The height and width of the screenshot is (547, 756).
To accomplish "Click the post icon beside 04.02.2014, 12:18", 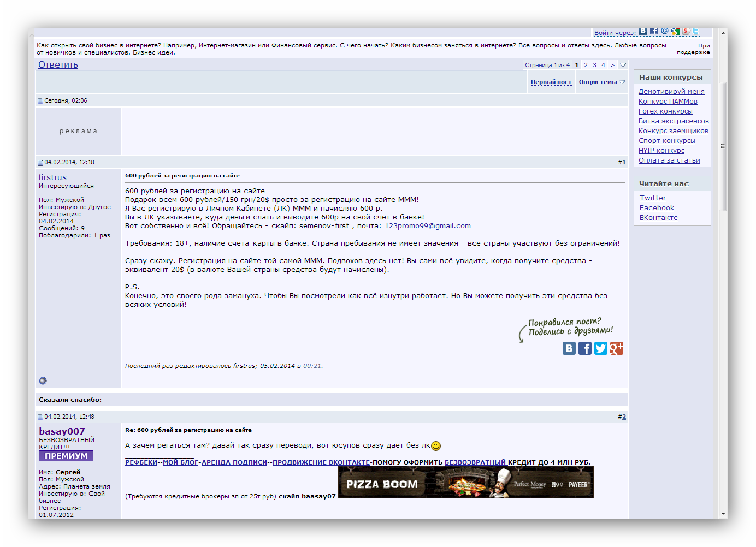I will click(x=40, y=163).
